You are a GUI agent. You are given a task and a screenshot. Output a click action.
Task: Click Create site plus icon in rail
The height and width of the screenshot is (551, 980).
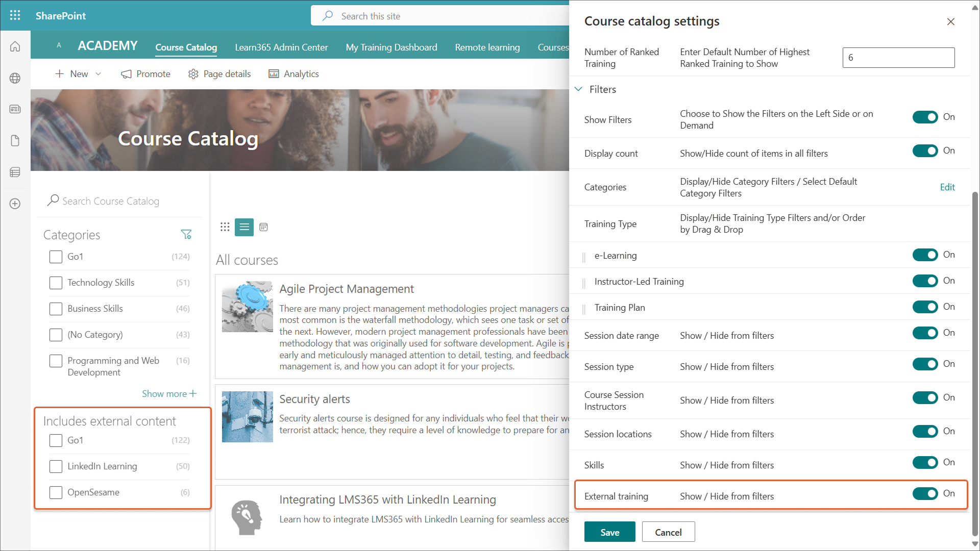click(x=15, y=204)
